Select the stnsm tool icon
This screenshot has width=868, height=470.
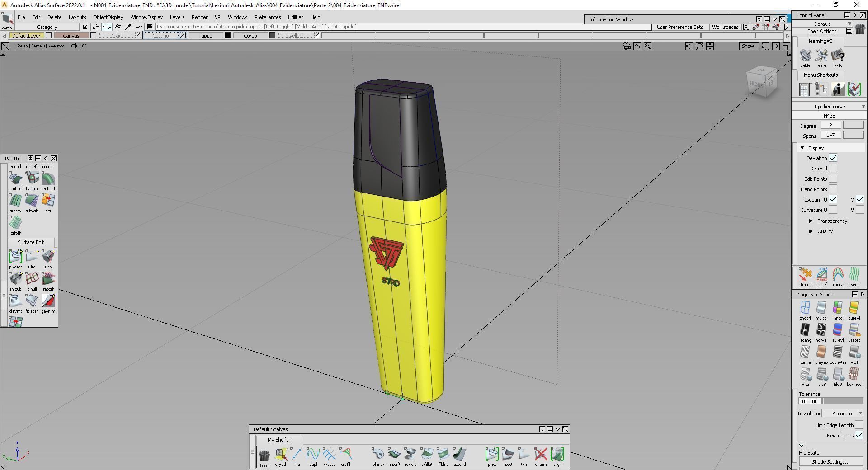click(x=15, y=201)
